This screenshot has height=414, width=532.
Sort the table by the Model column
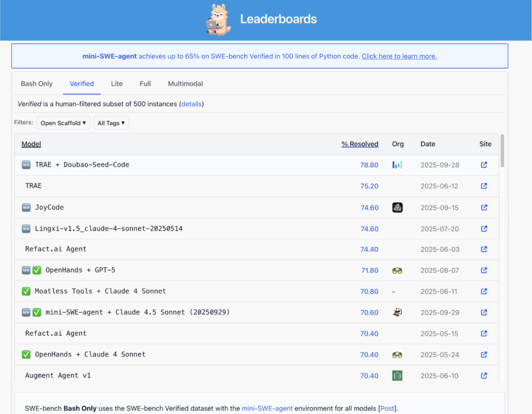31,144
